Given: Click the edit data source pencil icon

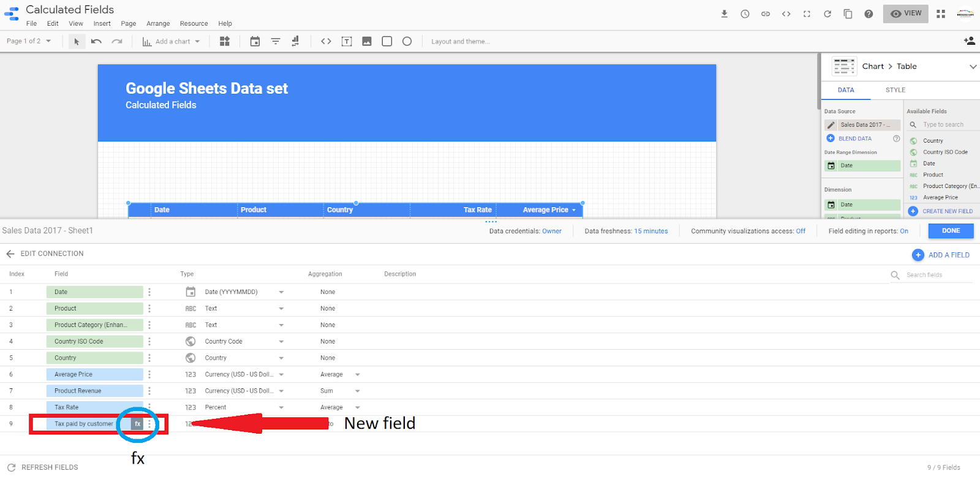Looking at the screenshot, I should (831, 125).
